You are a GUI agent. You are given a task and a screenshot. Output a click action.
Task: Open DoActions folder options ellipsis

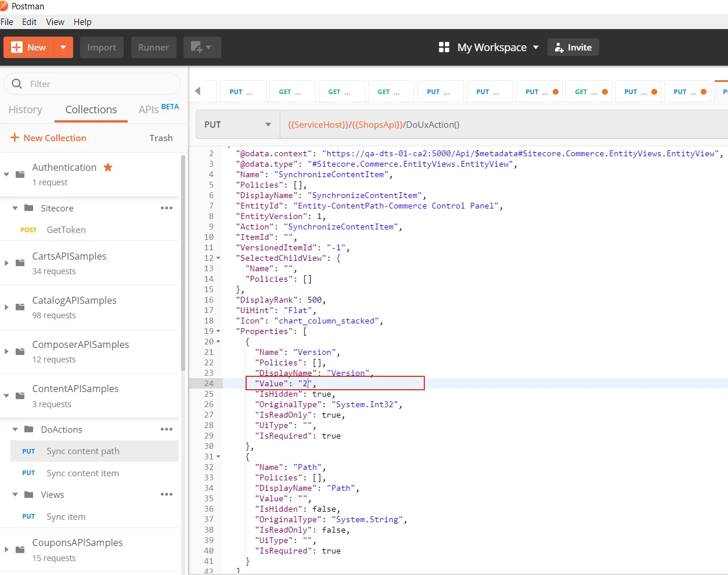(x=167, y=429)
